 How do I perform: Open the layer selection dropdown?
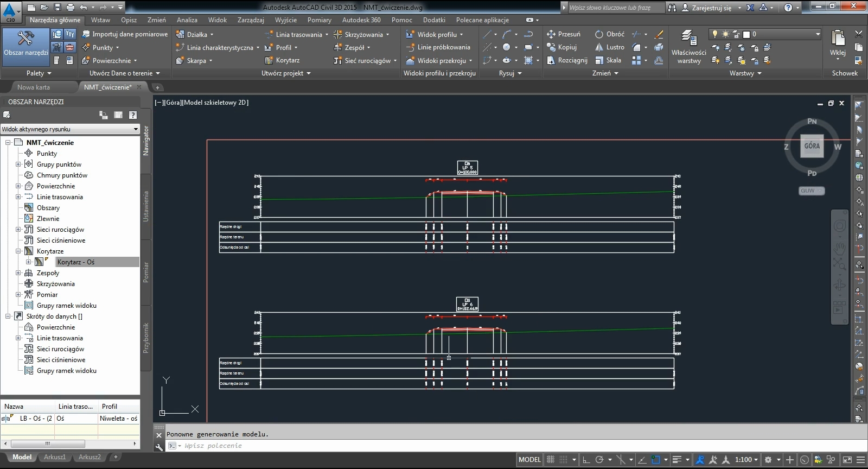tap(818, 34)
